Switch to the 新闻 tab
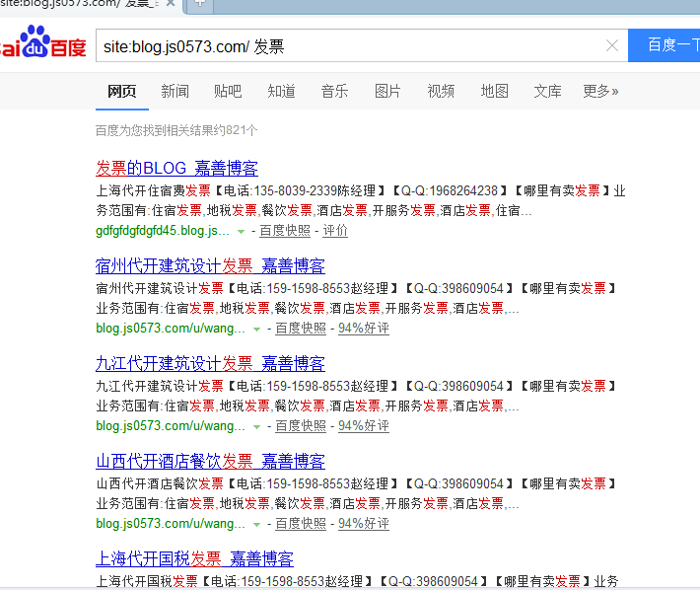 [175, 91]
